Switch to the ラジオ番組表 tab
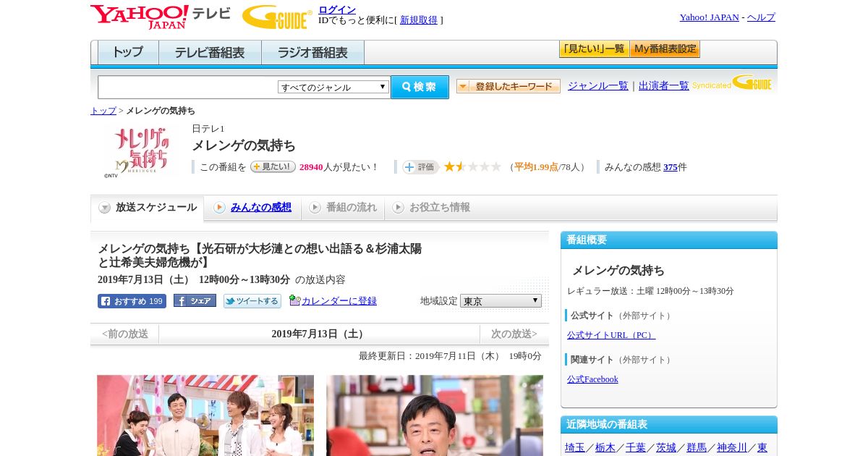This screenshot has height=456, width=868. click(312, 53)
